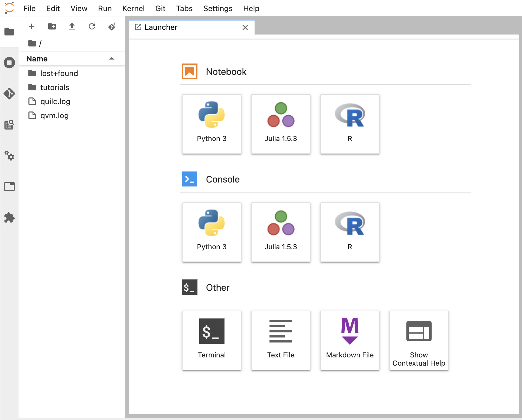Show Contextual Help card
Screen dimensions: 522x420
coord(419,340)
